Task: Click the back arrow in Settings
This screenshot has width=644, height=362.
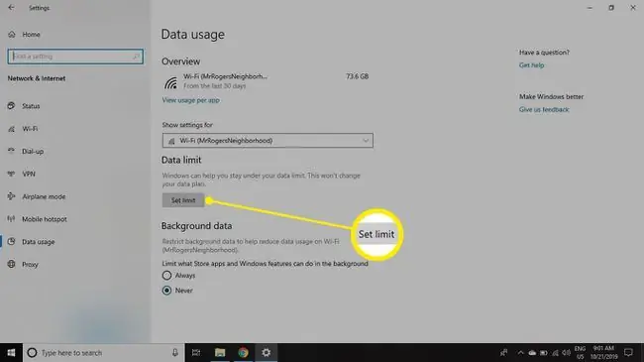Action: [x=11, y=7]
